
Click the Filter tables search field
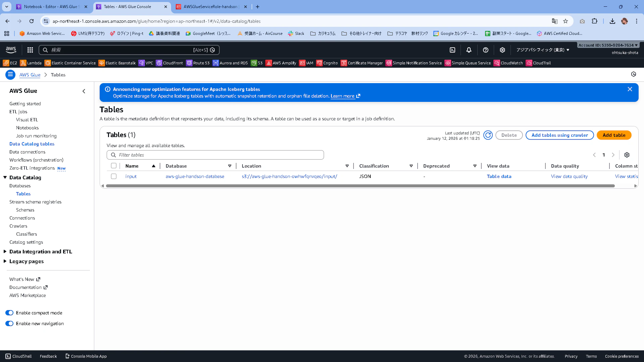pyautogui.click(x=218, y=155)
